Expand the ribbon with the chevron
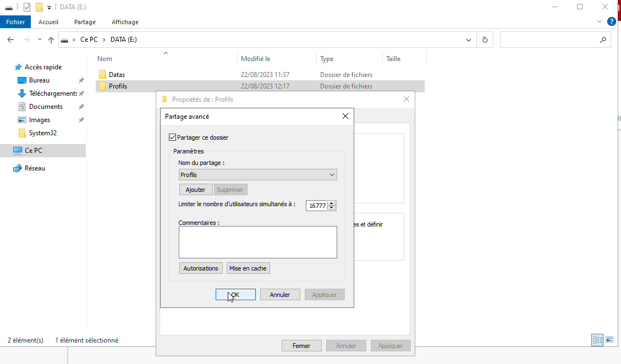 [600, 22]
